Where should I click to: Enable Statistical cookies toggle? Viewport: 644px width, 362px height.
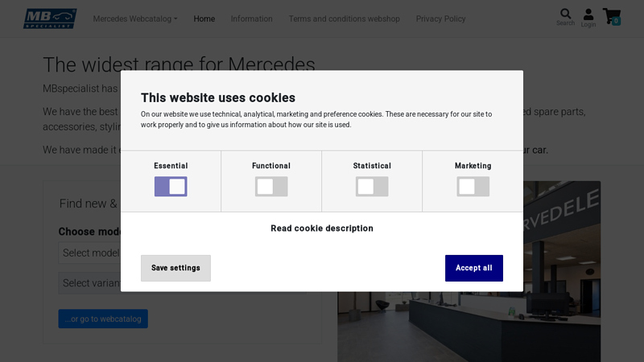point(372,187)
